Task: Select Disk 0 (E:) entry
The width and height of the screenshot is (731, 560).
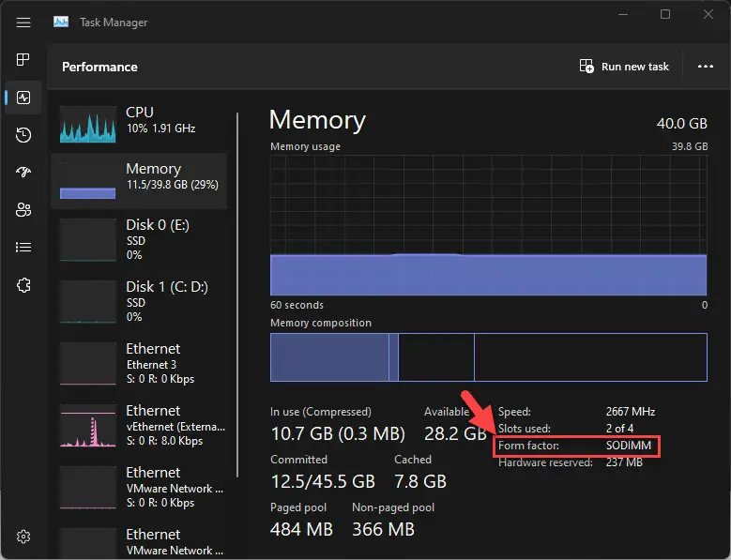Action: (139, 239)
